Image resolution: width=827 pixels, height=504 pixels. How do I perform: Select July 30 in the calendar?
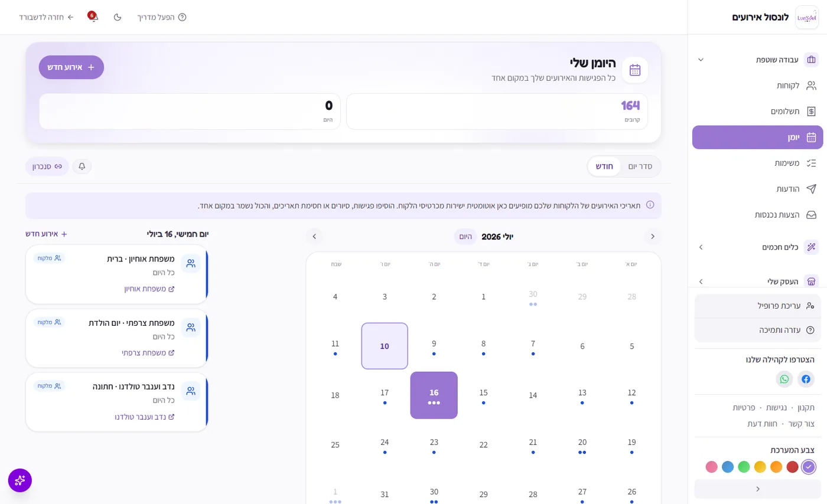point(434,495)
